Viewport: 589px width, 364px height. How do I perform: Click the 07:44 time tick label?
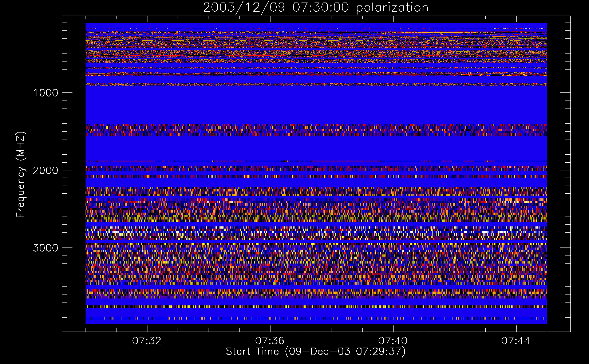(x=516, y=341)
